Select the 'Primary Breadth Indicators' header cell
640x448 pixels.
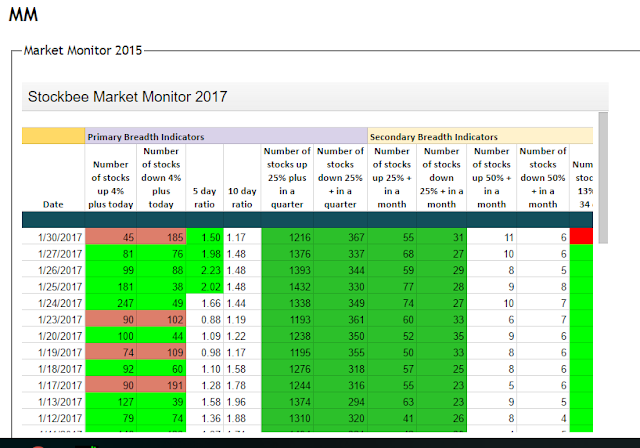[x=226, y=136]
